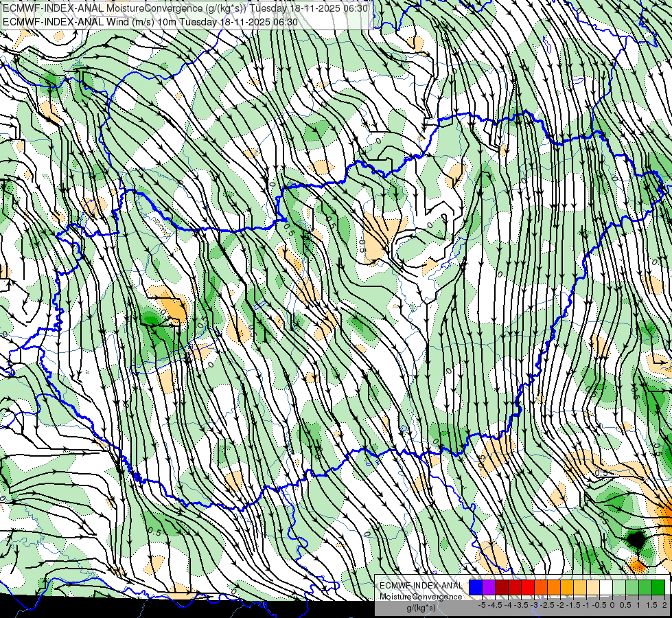Select the white swatch between -0.5 and 0
Viewport: 672px width, 618px height.
coord(606,587)
